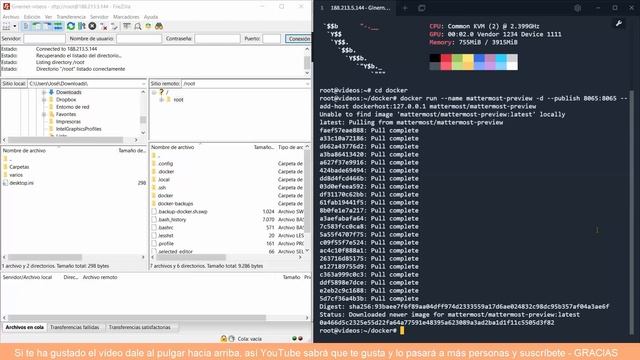Toggle transfer queue display in toolbar

pos(58,26)
